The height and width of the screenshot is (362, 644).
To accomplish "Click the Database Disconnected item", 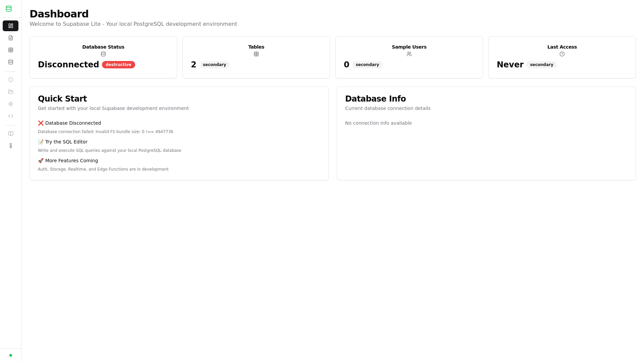I will pos(69,123).
